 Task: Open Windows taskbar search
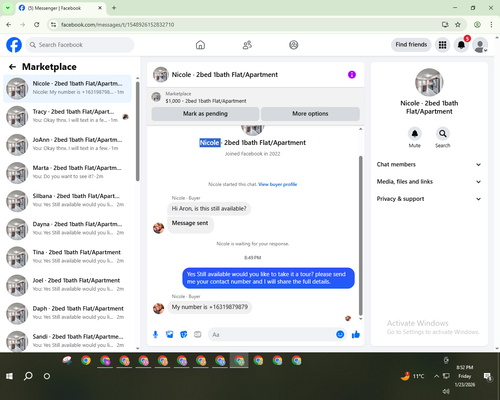[28, 376]
